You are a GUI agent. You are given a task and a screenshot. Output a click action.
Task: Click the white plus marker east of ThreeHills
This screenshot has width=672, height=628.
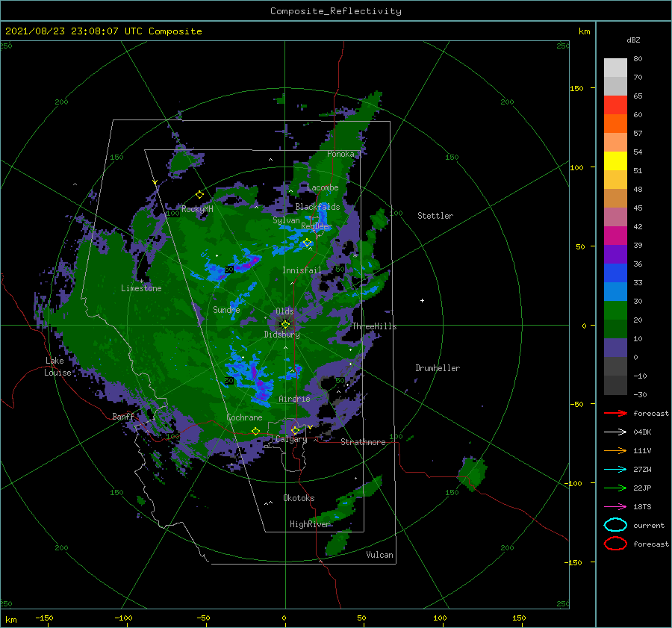422,300
